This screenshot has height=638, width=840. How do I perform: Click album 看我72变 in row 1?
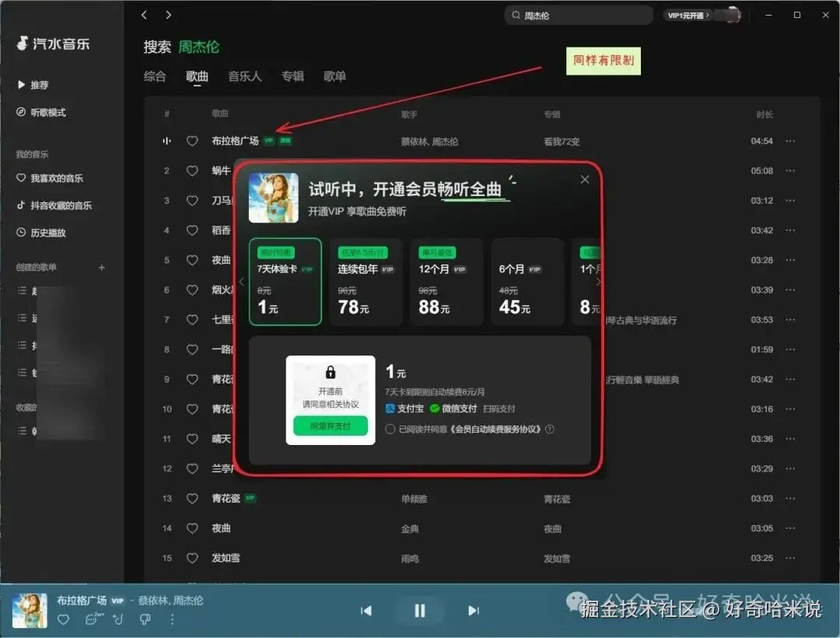562,142
